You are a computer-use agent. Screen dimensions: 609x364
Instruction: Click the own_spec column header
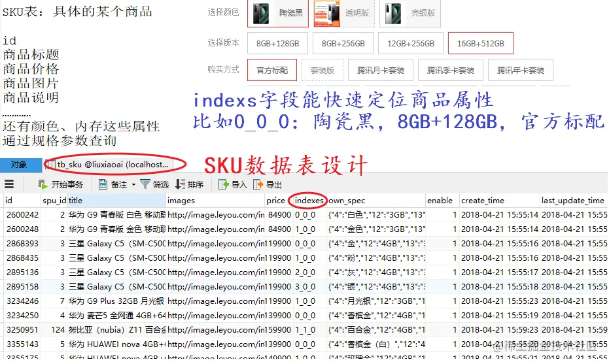pyautogui.click(x=376, y=201)
